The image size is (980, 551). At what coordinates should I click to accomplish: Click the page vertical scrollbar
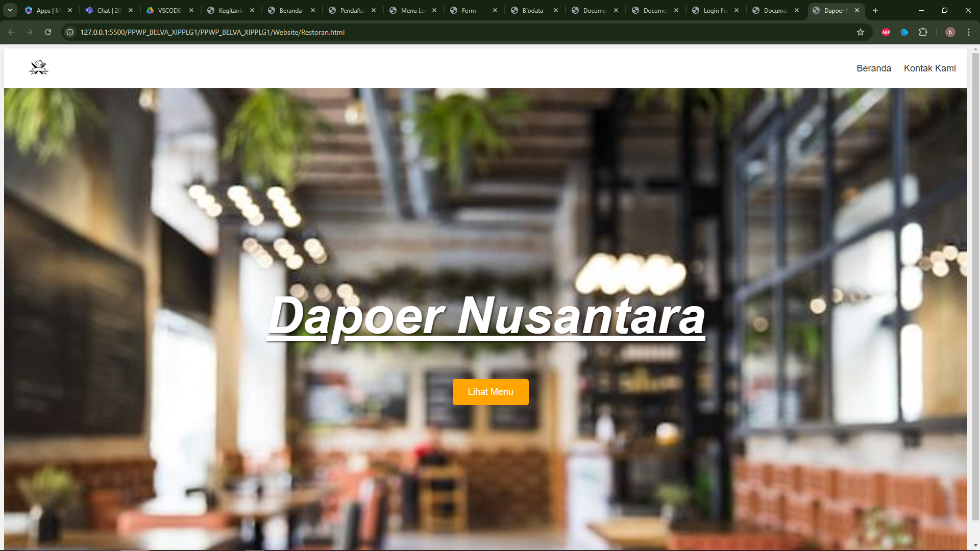(x=975, y=286)
